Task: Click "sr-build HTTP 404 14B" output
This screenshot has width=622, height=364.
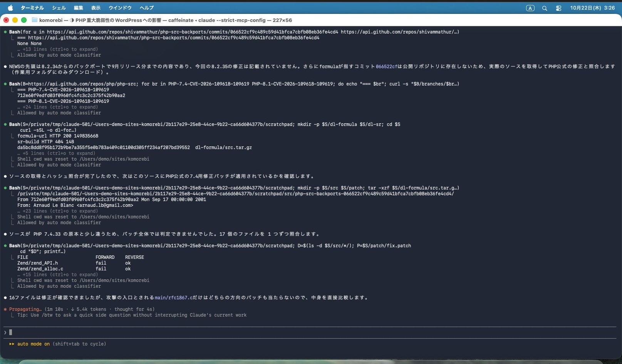Action: click(45, 142)
